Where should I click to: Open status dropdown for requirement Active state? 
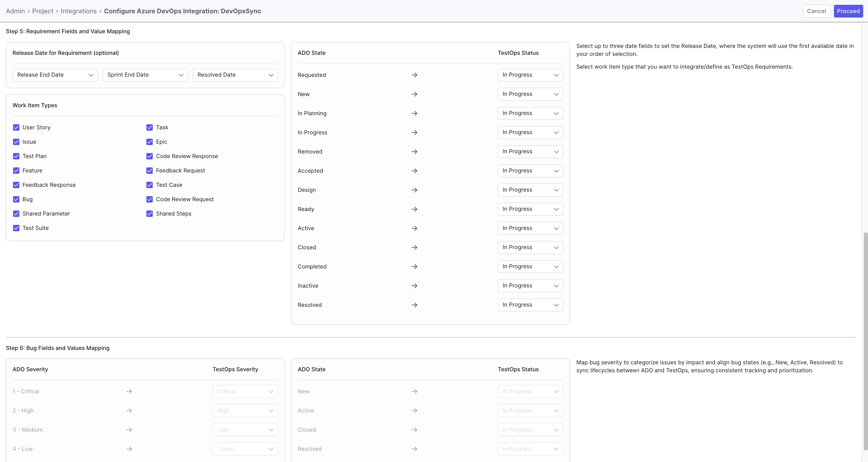tap(530, 228)
